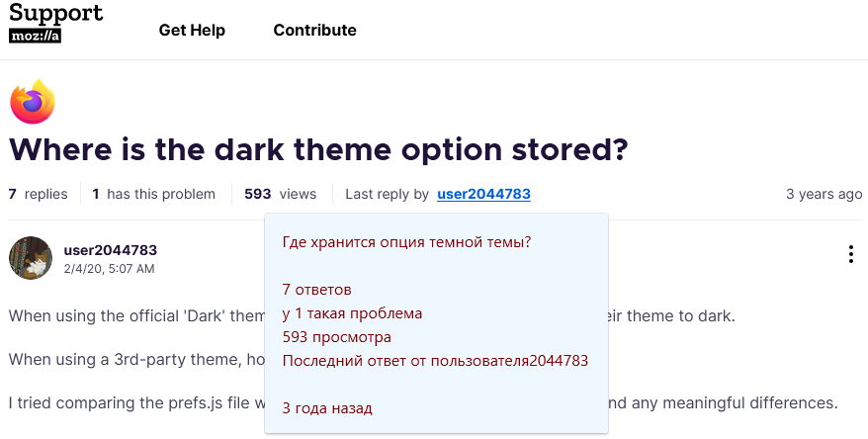The height and width of the screenshot is (439, 868).
Task: Click the Firefox product logo
Action: coord(33,102)
